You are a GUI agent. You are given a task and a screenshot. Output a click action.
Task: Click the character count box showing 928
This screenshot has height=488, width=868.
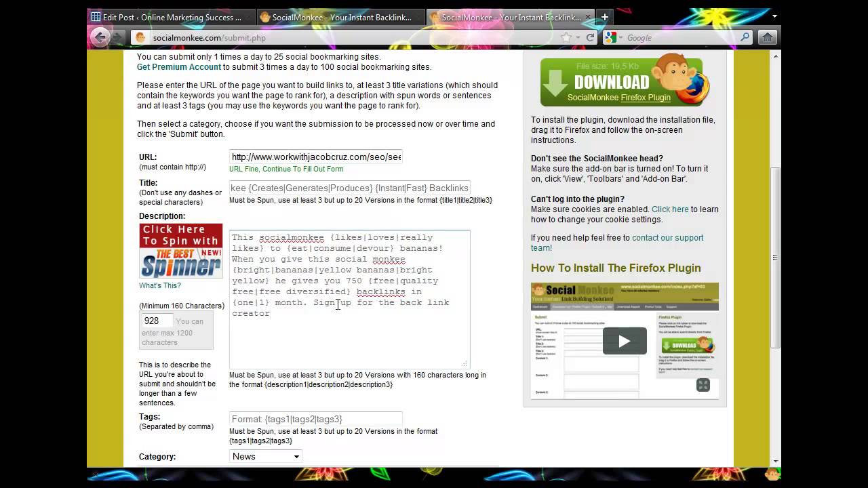[x=157, y=321]
